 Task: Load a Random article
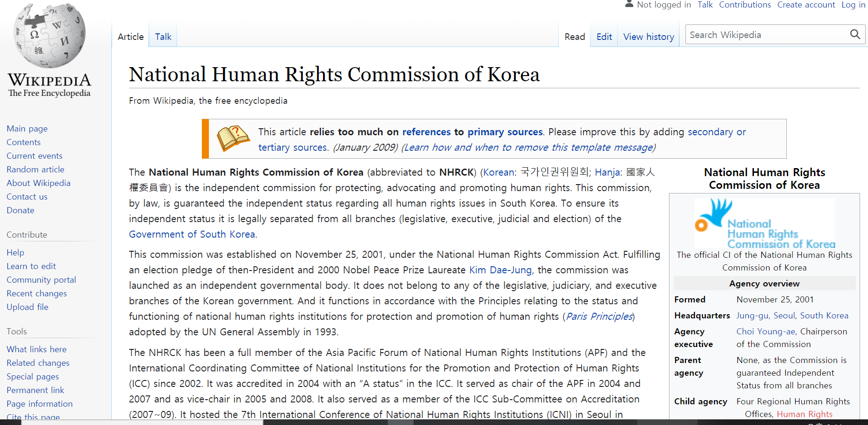[35, 170]
